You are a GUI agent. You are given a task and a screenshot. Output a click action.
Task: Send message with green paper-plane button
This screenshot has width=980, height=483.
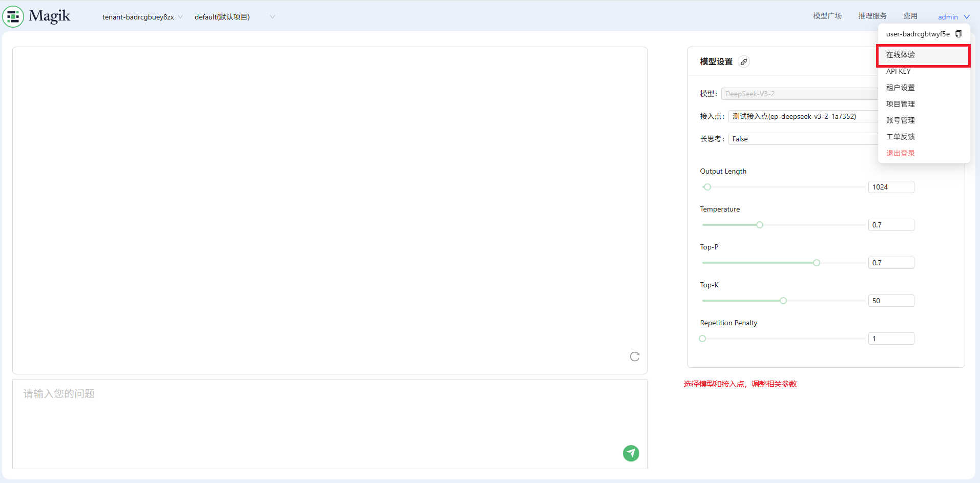click(x=631, y=453)
